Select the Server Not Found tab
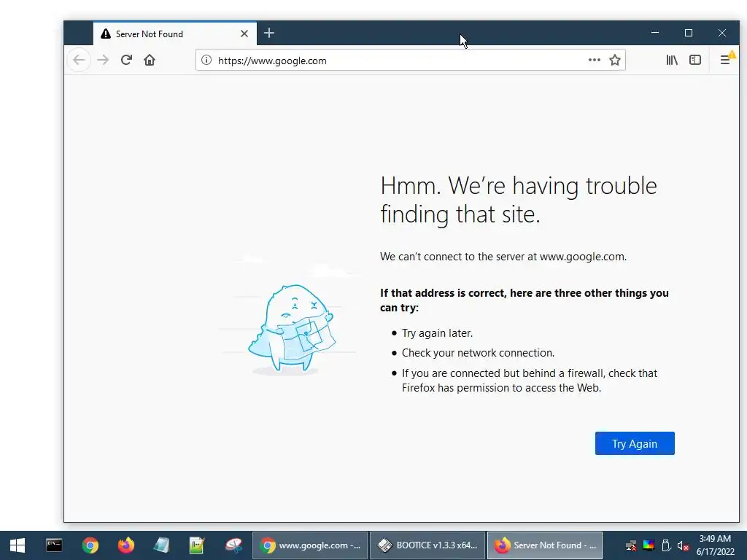The height and width of the screenshot is (560, 747). 175,34
